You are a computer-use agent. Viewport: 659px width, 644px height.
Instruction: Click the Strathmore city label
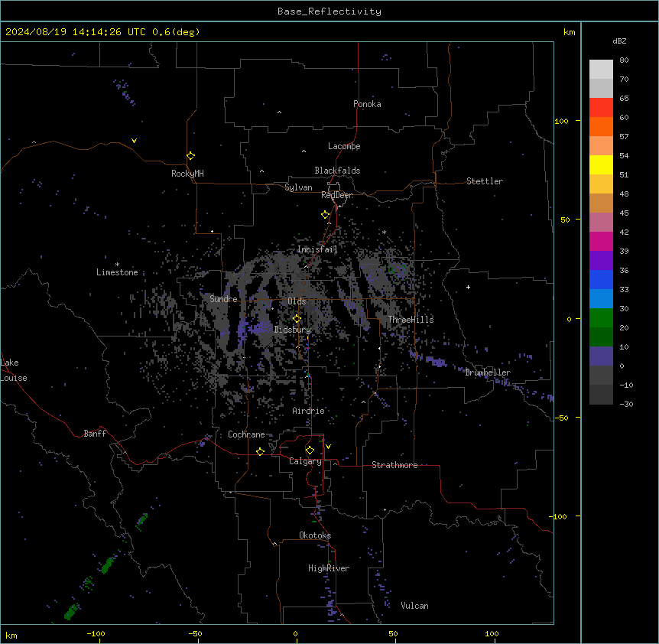[394, 465]
